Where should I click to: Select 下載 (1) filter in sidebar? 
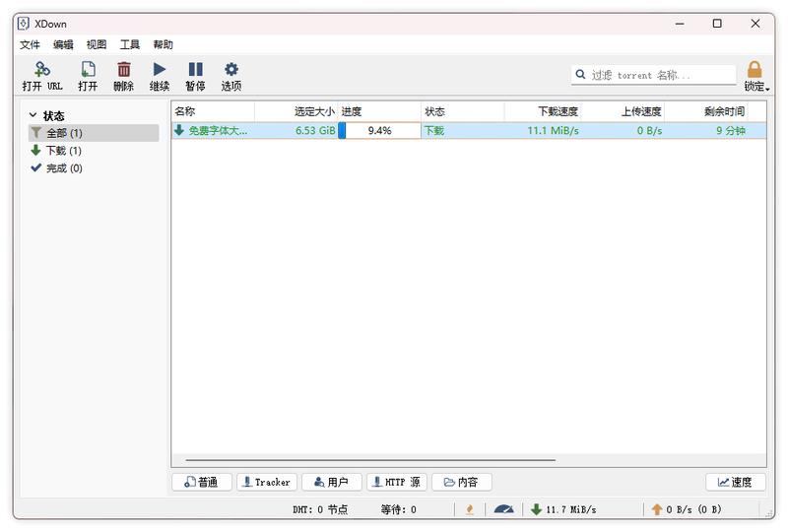click(94, 151)
